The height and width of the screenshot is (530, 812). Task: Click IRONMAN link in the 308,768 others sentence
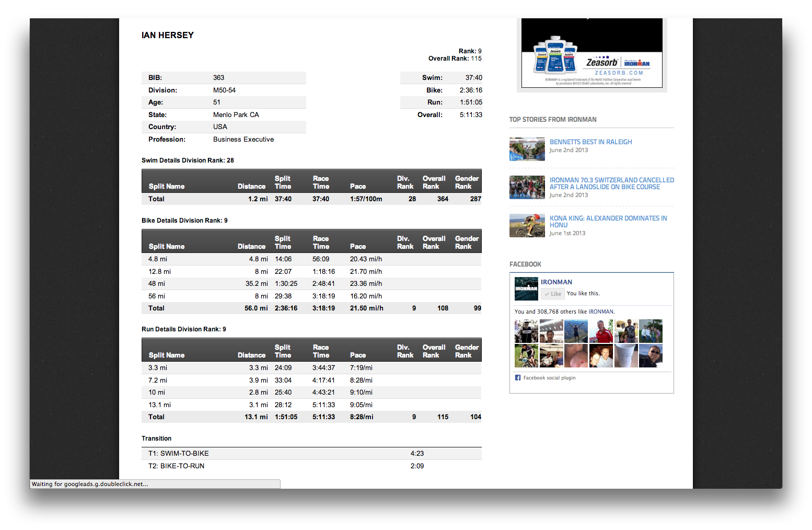[x=601, y=312]
